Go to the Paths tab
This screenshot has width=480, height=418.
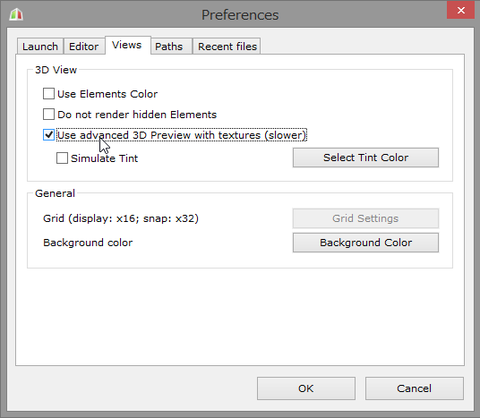[x=169, y=46]
